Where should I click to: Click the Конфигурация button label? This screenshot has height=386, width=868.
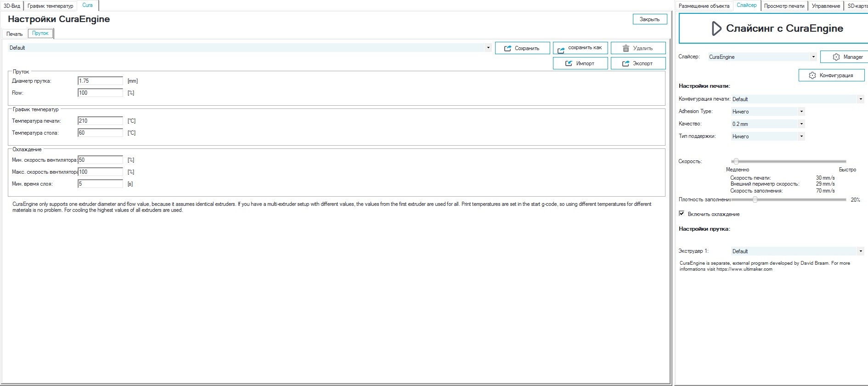[836, 75]
